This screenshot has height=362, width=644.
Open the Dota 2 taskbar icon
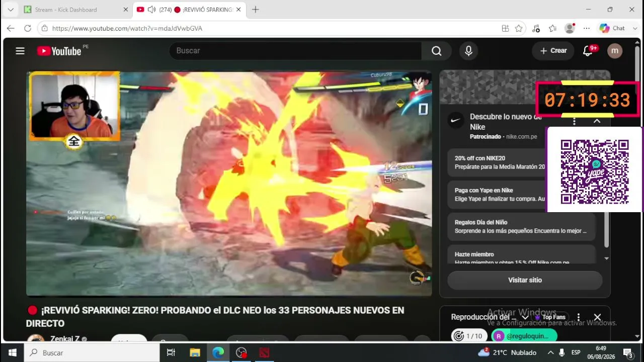[264, 352]
